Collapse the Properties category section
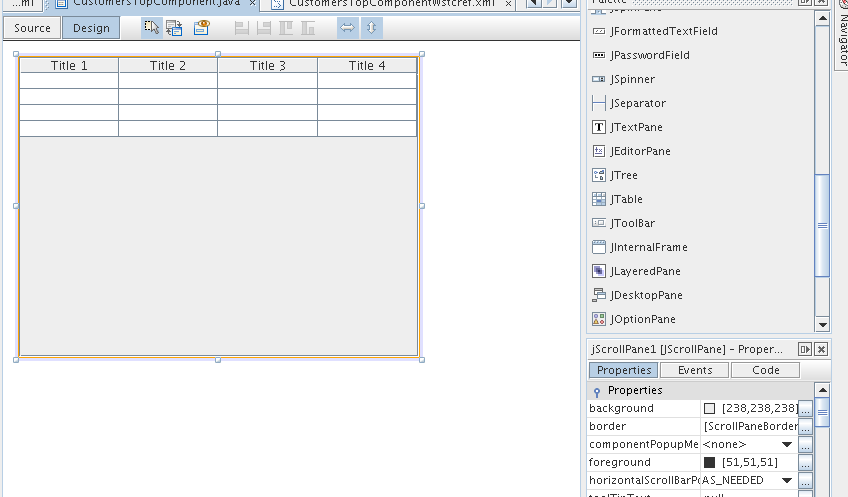The width and height of the screenshot is (848, 497). point(597,391)
